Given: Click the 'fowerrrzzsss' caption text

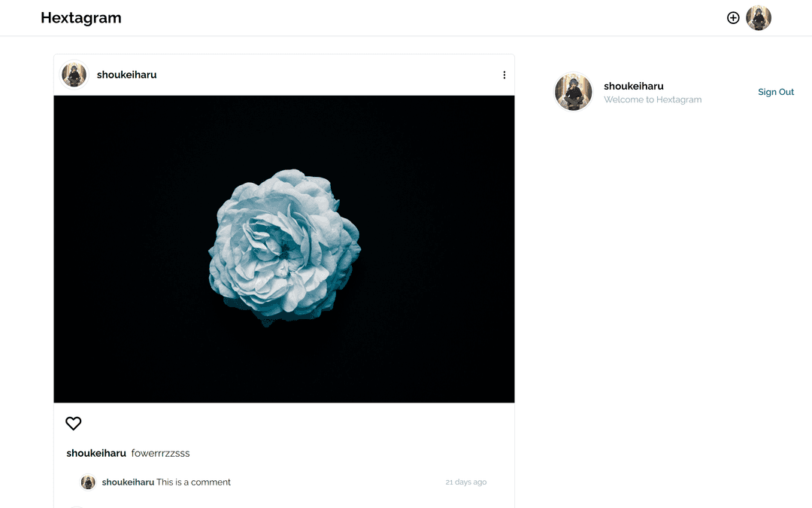Looking at the screenshot, I should pyautogui.click(x=161, y=453).
